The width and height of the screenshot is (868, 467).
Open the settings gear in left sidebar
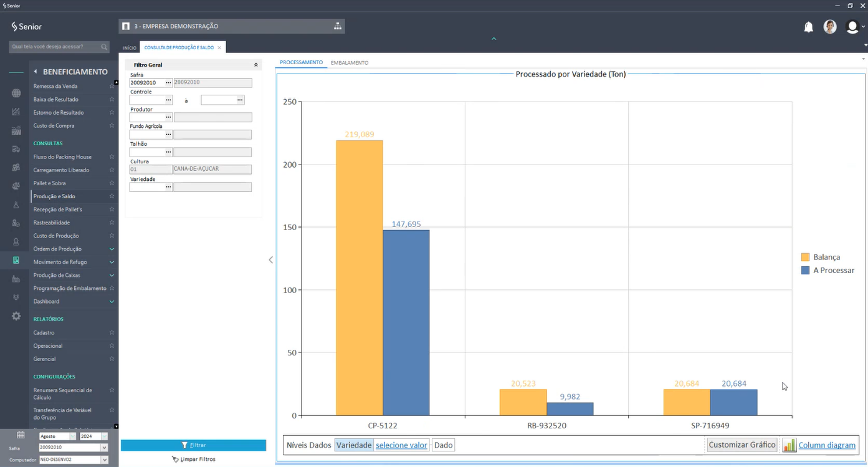coord(16,316)
